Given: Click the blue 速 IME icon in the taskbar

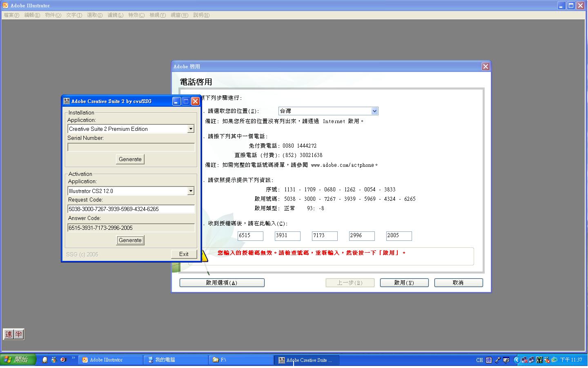Looking at the screenshot, I should click(489, 360).
